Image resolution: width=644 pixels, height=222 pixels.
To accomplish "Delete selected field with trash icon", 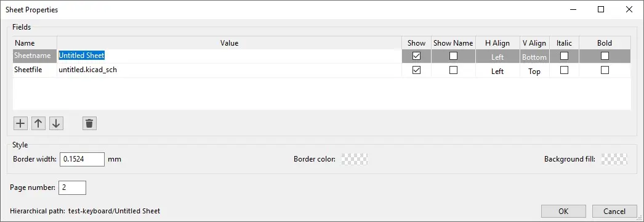I will coord(89,123).
